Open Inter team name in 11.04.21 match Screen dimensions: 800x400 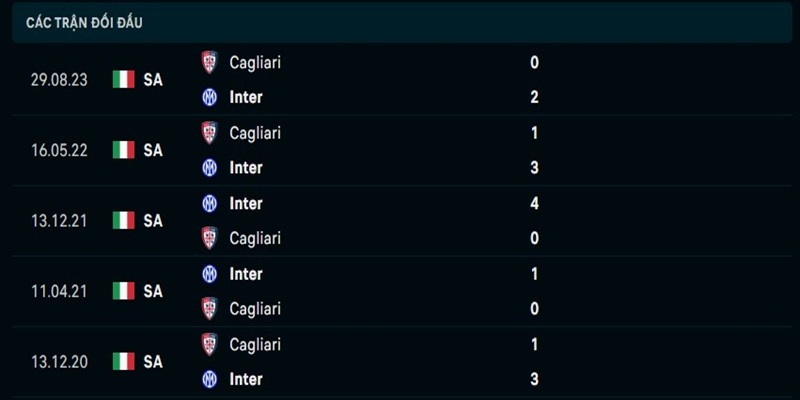246,273
